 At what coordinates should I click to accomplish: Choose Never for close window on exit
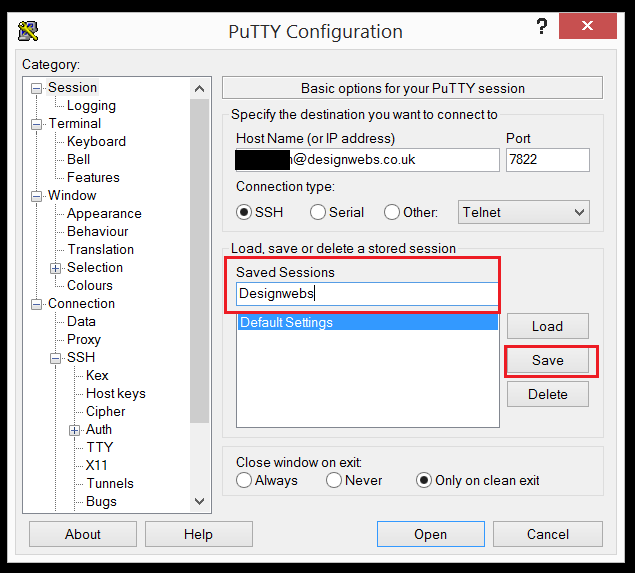coord(335,480)
